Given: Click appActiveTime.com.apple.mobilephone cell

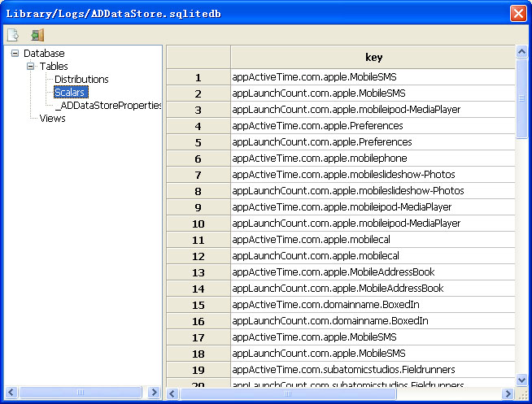Looking at the screenshot, I should 373,159.
